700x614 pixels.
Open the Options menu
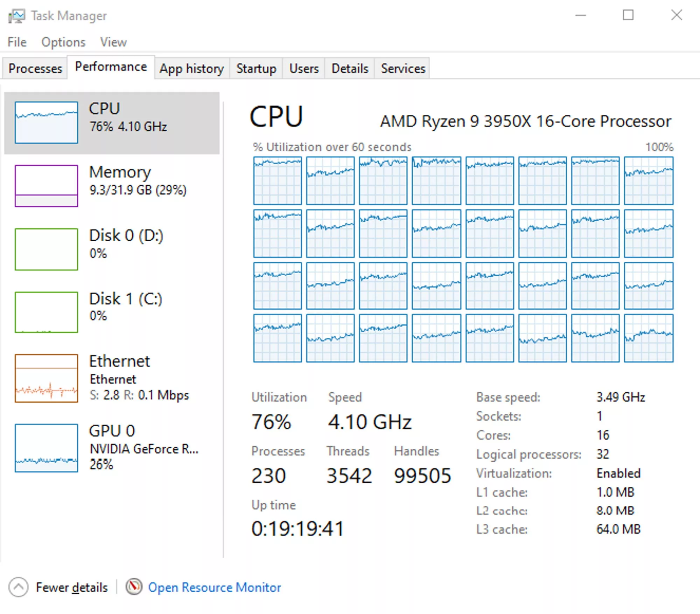[x=63, y=42]
